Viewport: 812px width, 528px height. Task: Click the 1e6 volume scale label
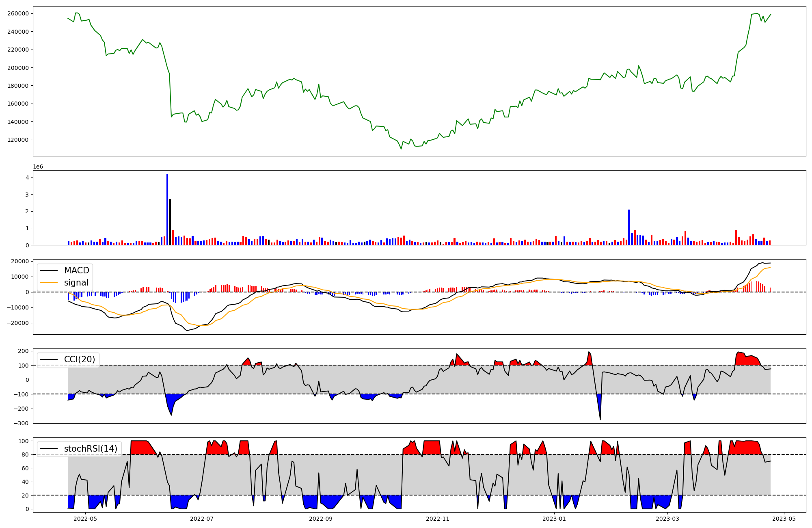(38, 167)
